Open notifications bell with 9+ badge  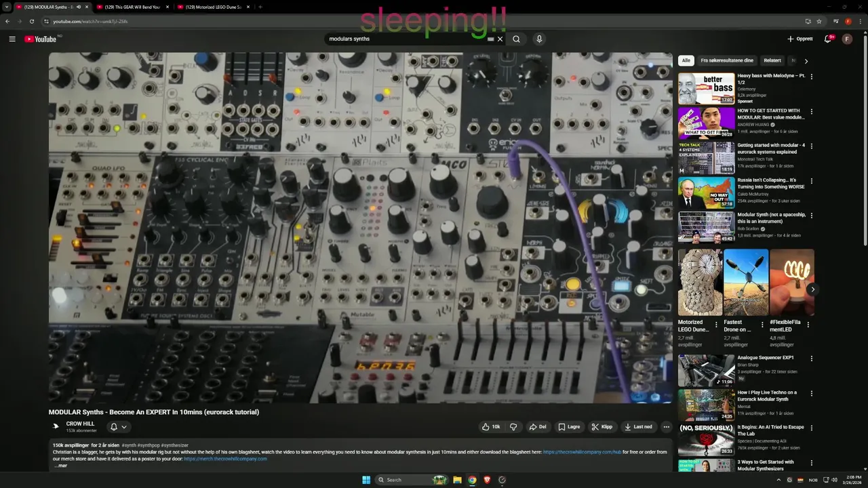[828, 39]
